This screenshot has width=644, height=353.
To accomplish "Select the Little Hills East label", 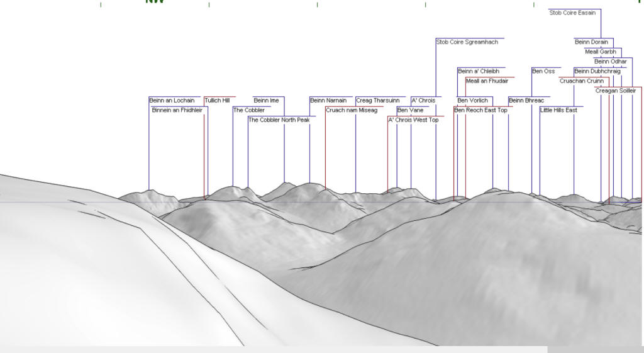I will pyautogui.click(x=558, y=110).
